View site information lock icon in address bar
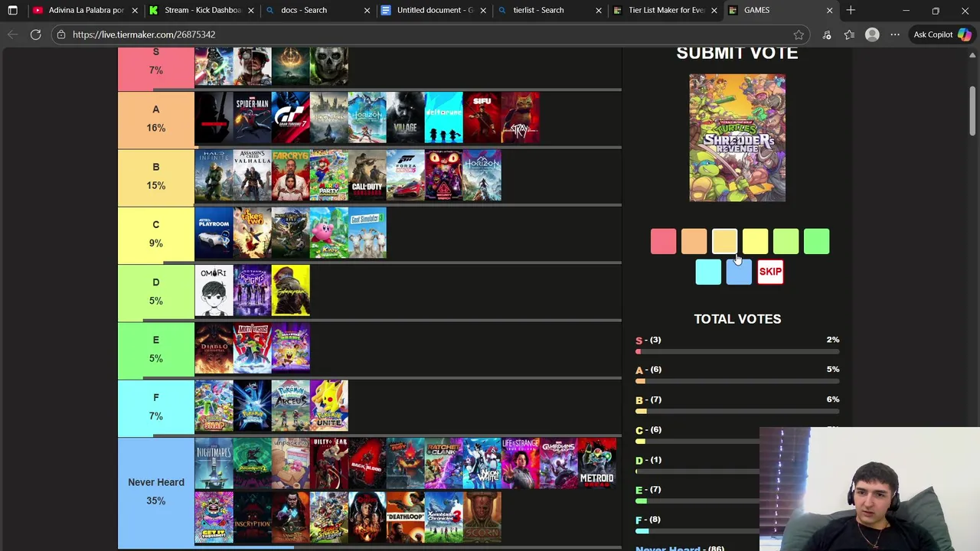980x551 pixels. (x=61, y=34)
